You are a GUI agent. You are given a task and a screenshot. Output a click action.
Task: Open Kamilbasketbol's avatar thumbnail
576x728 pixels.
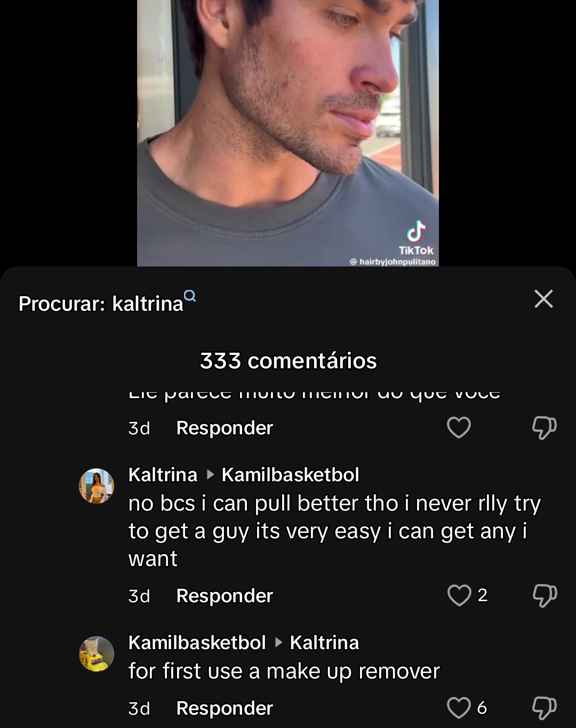click(97, 653)
